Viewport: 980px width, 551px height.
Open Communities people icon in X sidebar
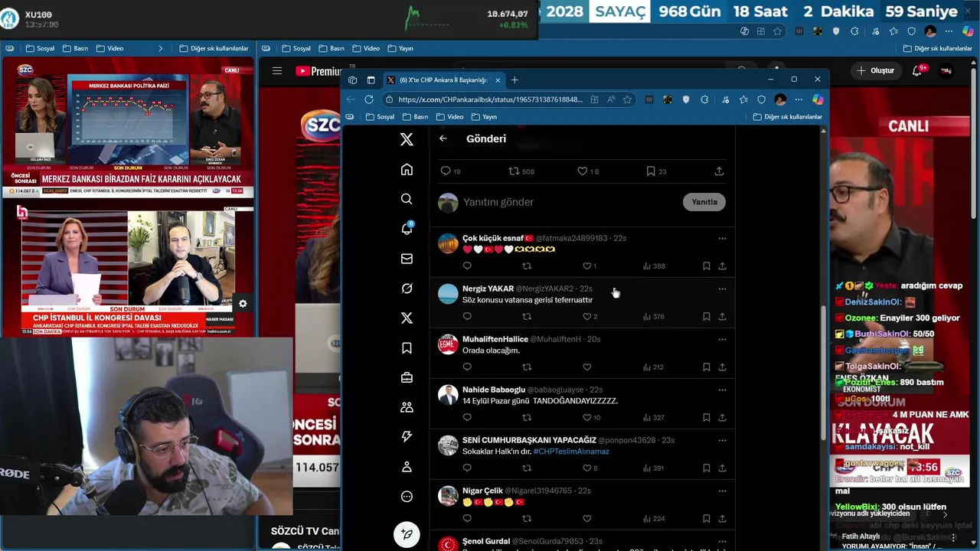[407, 407]
